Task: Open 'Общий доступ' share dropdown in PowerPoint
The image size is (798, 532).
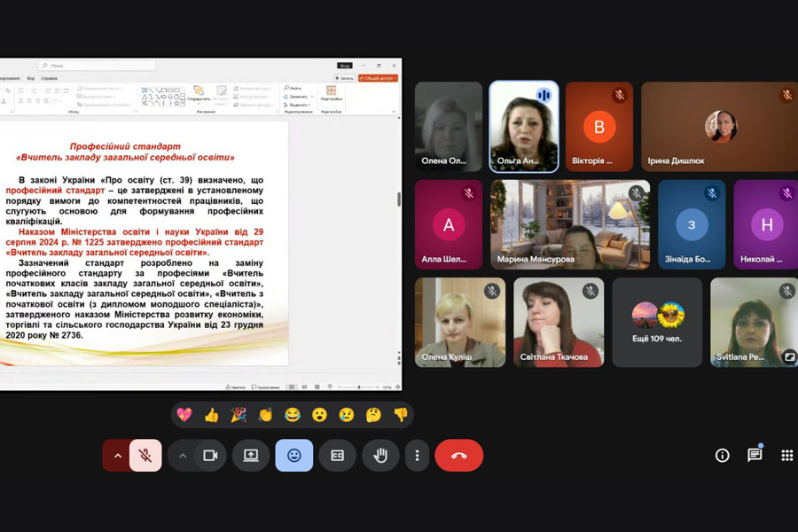Action: (x=378, y=78)
